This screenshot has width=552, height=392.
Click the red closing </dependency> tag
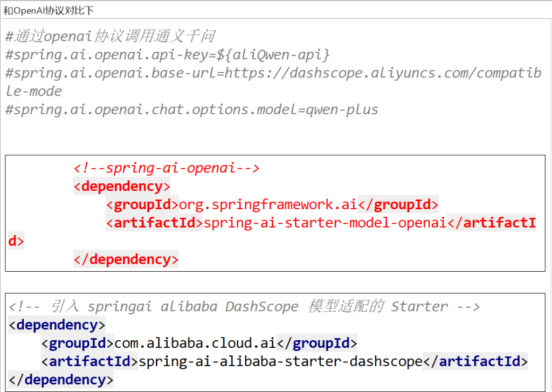tap(126, 259)
